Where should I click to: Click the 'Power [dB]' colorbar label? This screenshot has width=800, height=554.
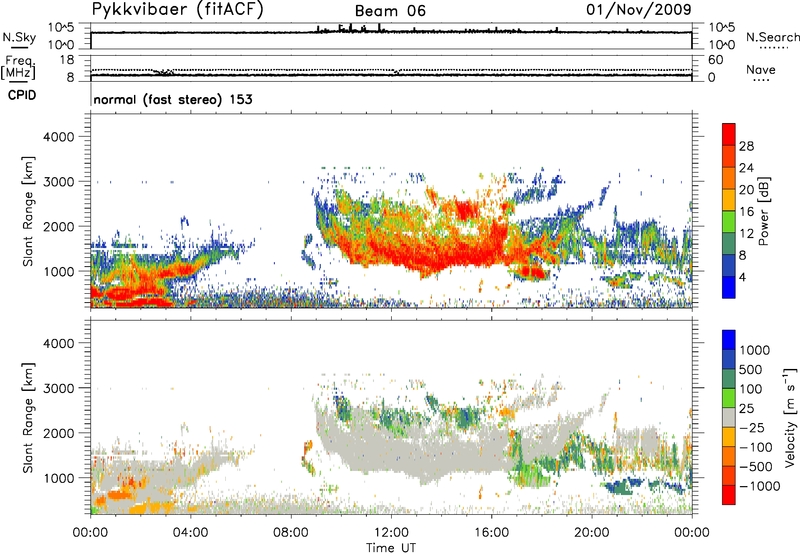pyautogui.click(x=763, y=211)
